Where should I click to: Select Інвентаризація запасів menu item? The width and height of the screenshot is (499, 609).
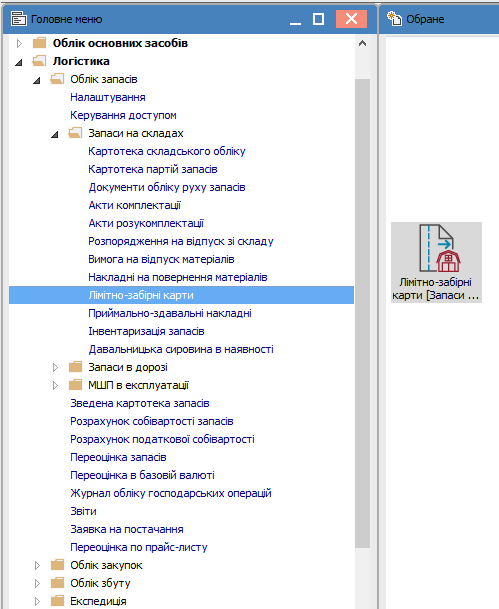pyautogui.click(x=146, y=331)
